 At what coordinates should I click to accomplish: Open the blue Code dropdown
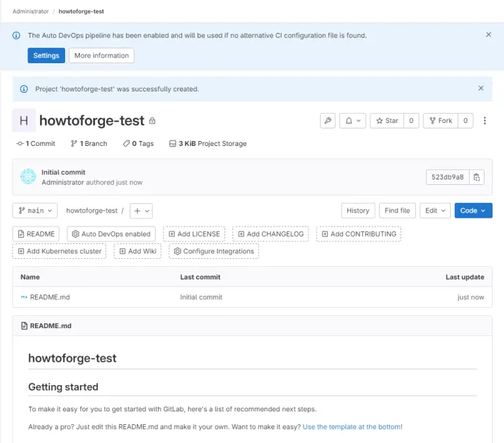[x=473, y=210]
